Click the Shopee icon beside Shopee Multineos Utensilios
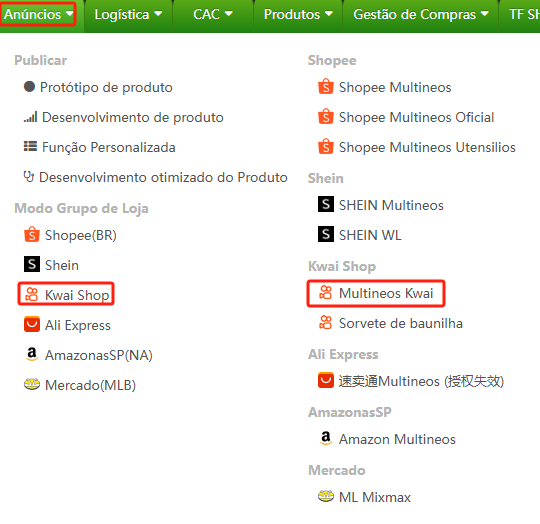Viewport: 540px width, 524px height. click(326, 147)
